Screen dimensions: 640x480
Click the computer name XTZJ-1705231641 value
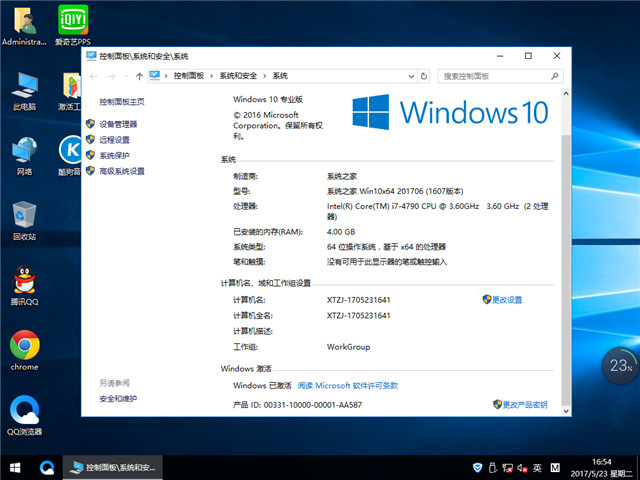(358, 300)
